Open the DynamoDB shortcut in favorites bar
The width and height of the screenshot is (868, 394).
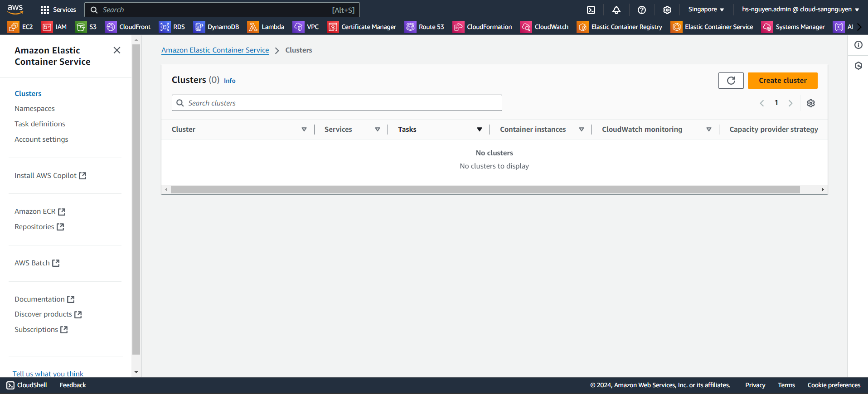pos(216,27)
